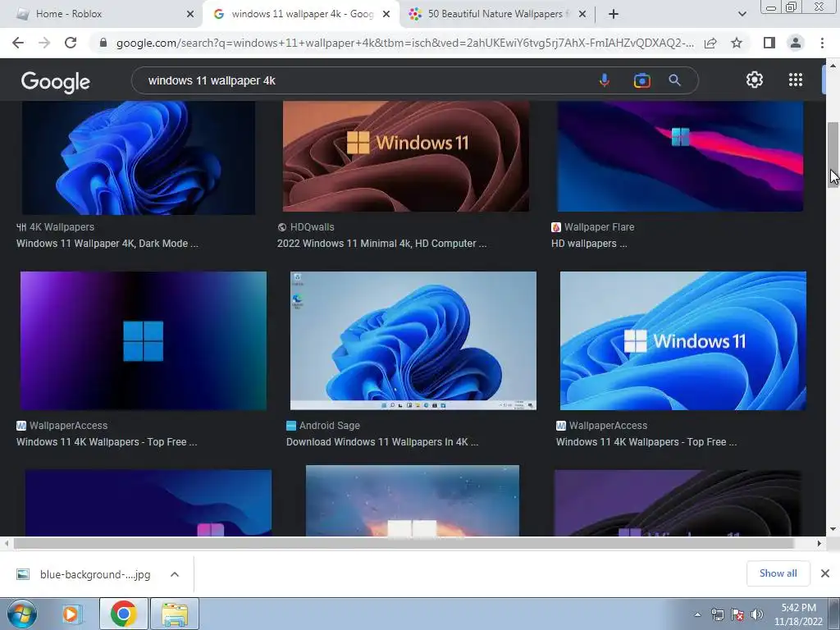Click the horizontal scrollbar thumb

(404, 543)
